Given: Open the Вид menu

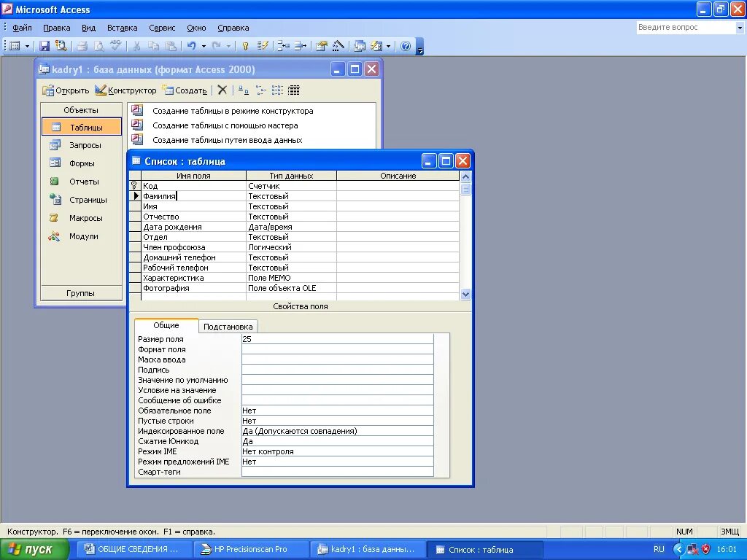Looking at the screenshot, I should point(88,28).
